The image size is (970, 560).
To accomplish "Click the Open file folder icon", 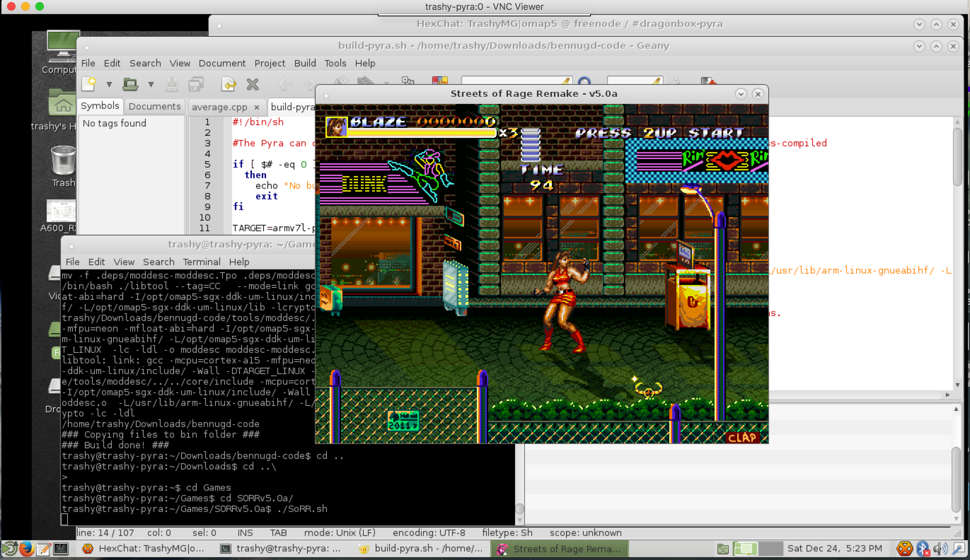I will [130, 84].
